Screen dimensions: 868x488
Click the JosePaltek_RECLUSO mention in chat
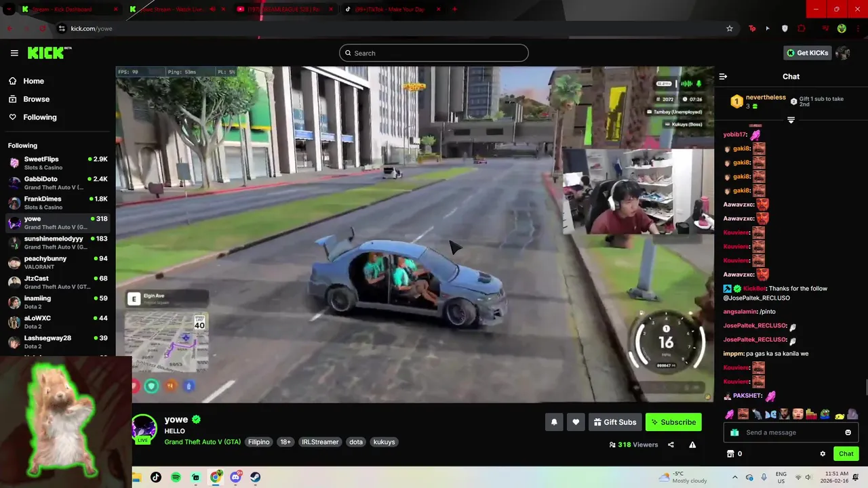tap(756, 298)
